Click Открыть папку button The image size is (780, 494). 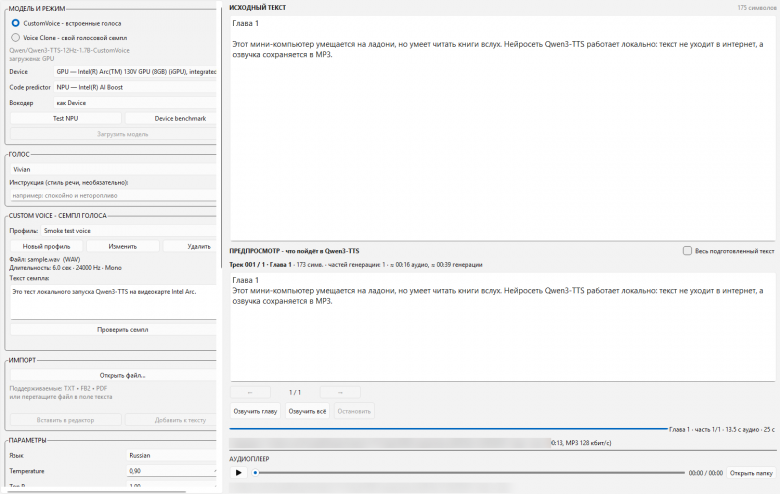(x=751, y=473)
